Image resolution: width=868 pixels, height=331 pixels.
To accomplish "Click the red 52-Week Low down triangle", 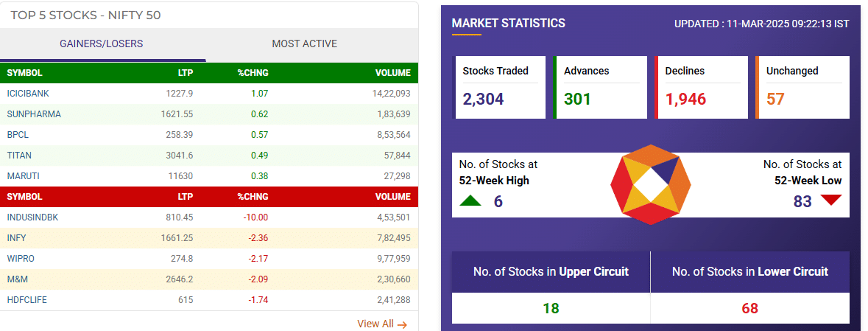I will pos(831,201).
